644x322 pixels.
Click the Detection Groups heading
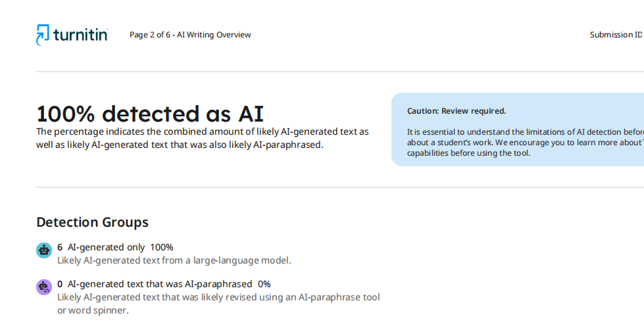click(x=92, y=222)
